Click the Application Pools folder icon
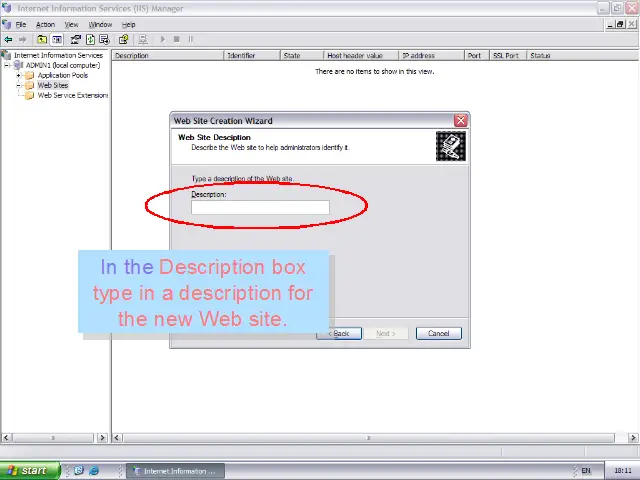 [29, 76]
